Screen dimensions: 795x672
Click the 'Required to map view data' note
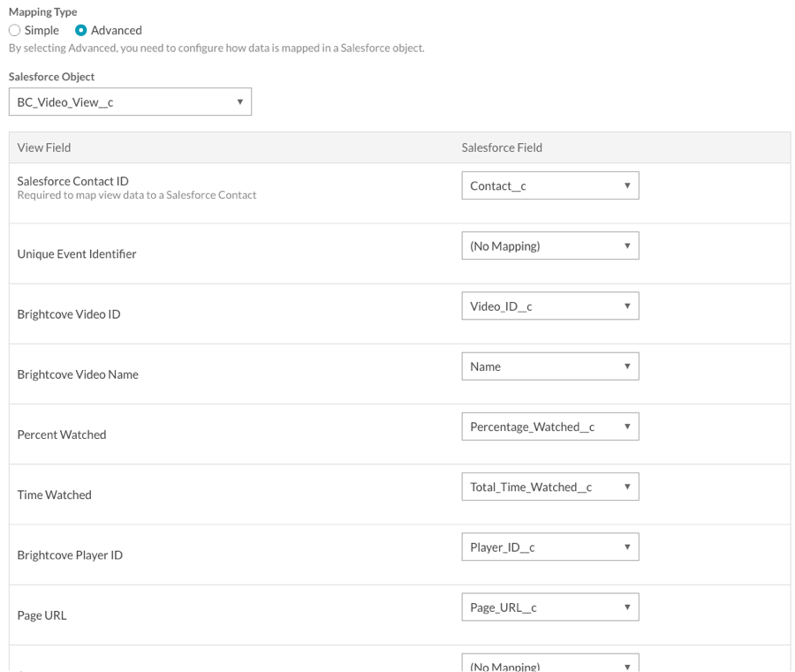pyautogui.click(x=137, y=195)
